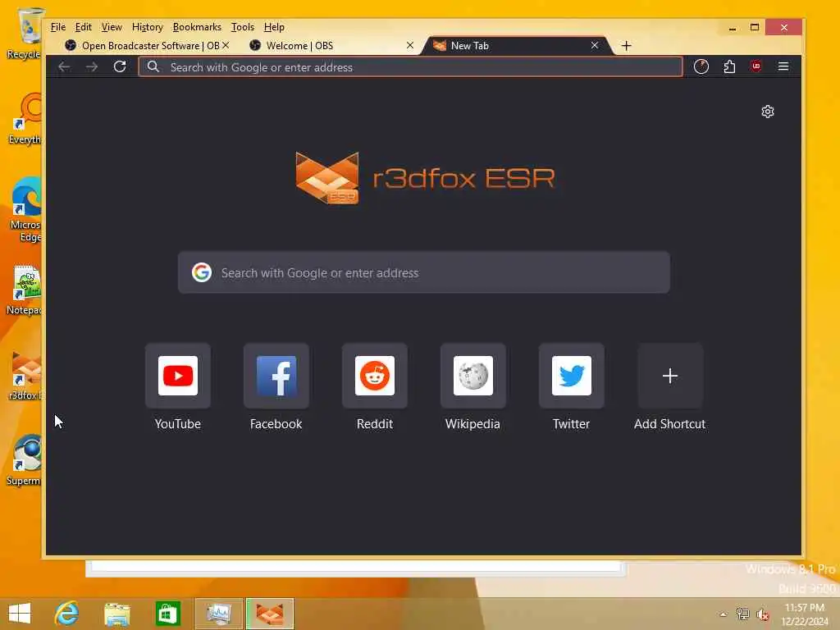This screenshot has height=630, width=840.
Task: Select Recycle Bin desktop icon
Action: [x=25, y=33]
